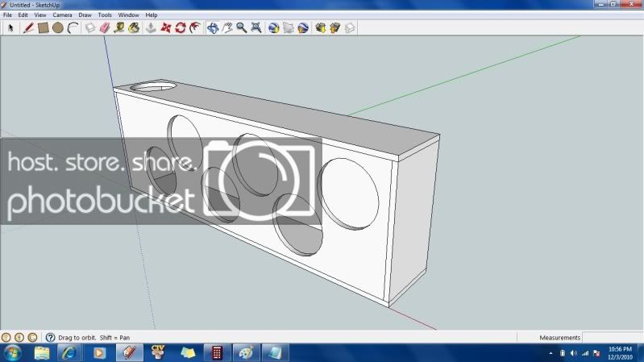Click the Make Component icon
Image resolution: width=644 pixels, height=362 pixels.
pyautogui.click(x=90, y=28)
